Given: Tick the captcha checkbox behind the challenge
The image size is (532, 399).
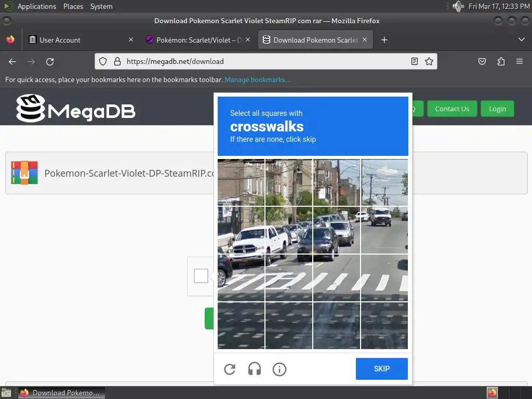Looking at the screenshot, I should click(x=201, y=276).
